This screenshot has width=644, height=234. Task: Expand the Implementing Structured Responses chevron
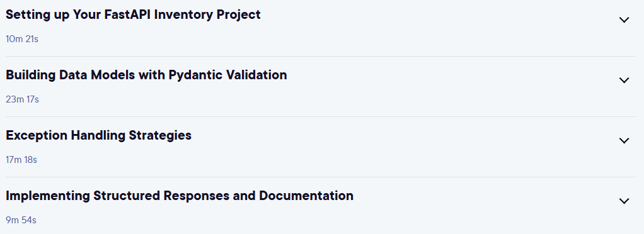click(624, 201)
